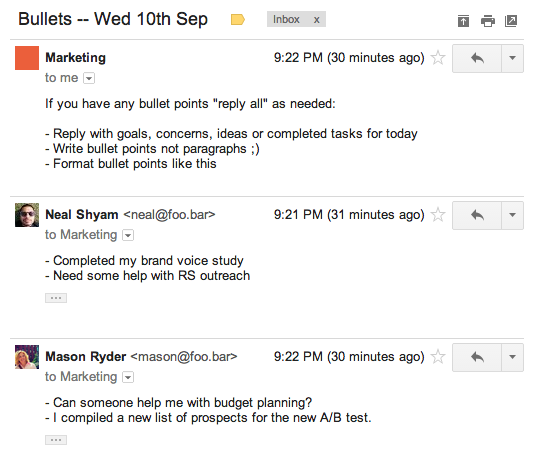Reply to the Marketing message
This screenshot has height=460, width=535.
pos(477,58)
